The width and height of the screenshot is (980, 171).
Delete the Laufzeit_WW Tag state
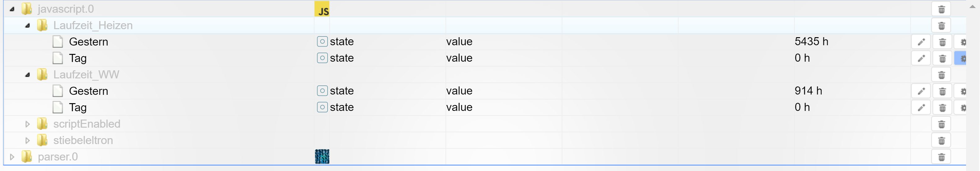[942, 108]
